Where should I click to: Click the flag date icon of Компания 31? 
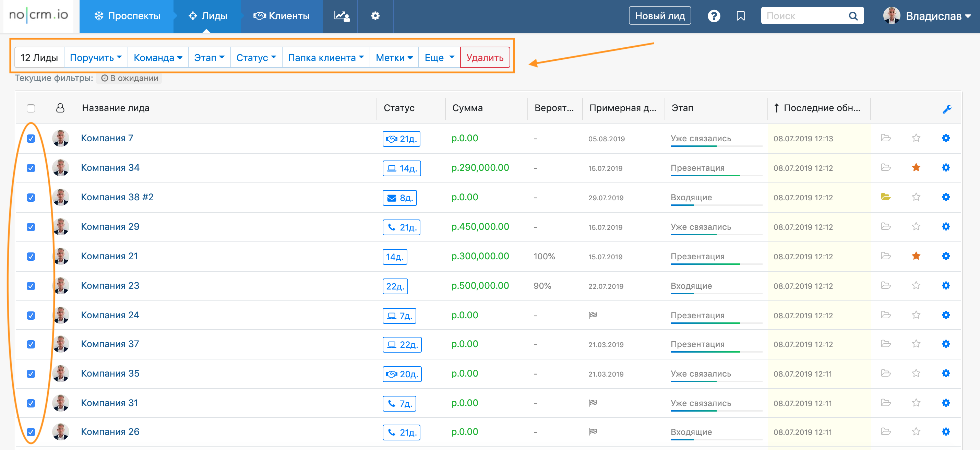pos(593,403)
